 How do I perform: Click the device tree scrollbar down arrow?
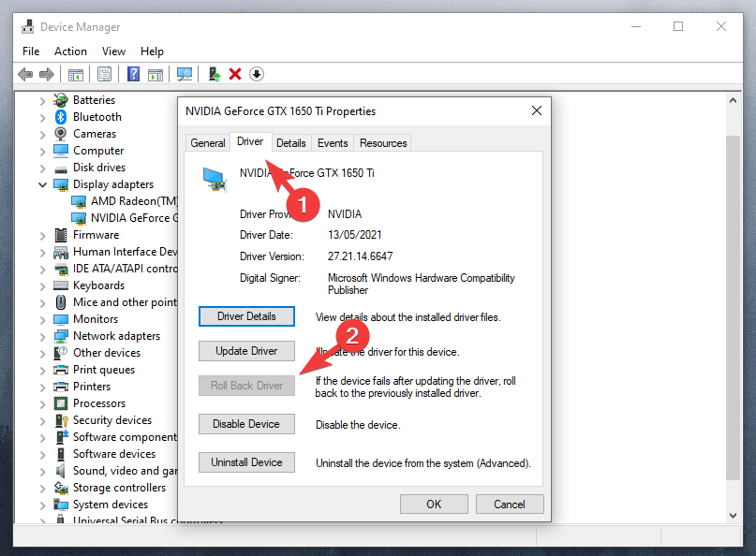coord(733,516)
